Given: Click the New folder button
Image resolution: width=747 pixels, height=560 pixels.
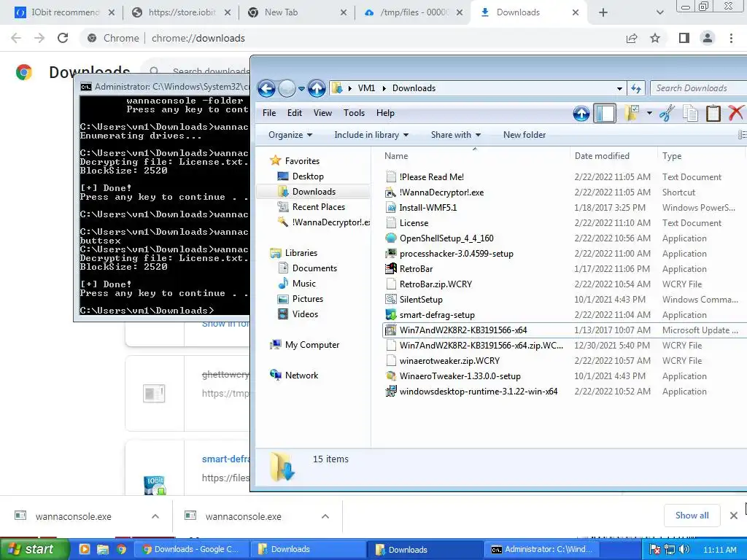Looking at the screenshot, I should coord(525,135).
